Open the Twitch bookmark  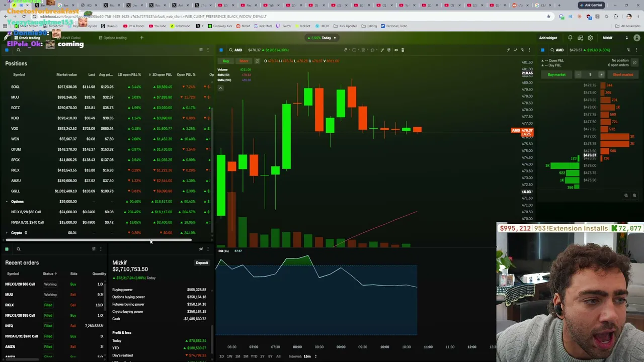pyautogui.click(x=284, y=26)
